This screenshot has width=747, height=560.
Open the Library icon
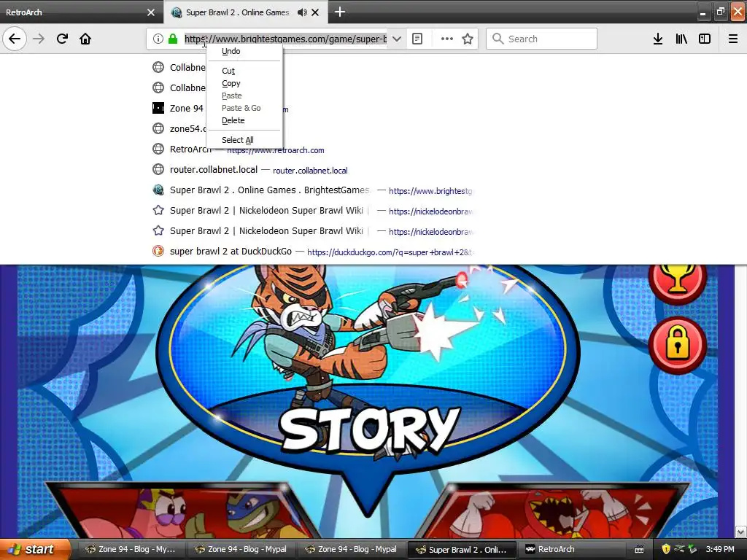coord(681,39)
